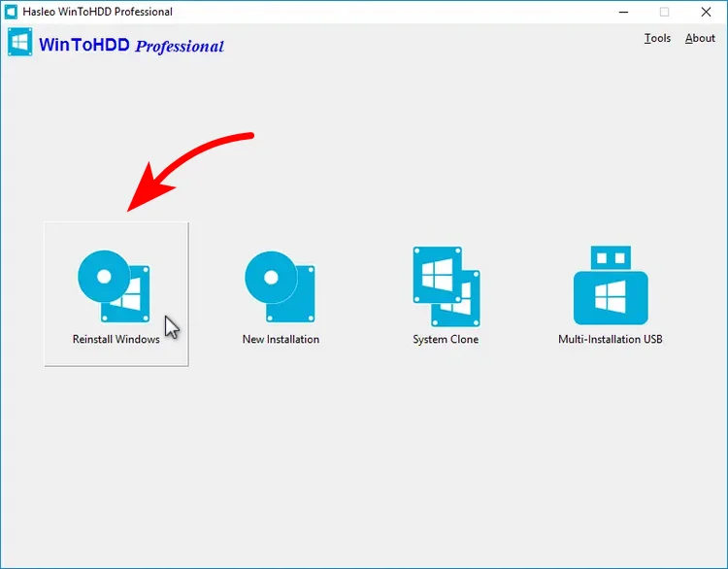The image size is (728, 569).
Task: Minimize the WinToHDD window
Action: coord(623,12)
